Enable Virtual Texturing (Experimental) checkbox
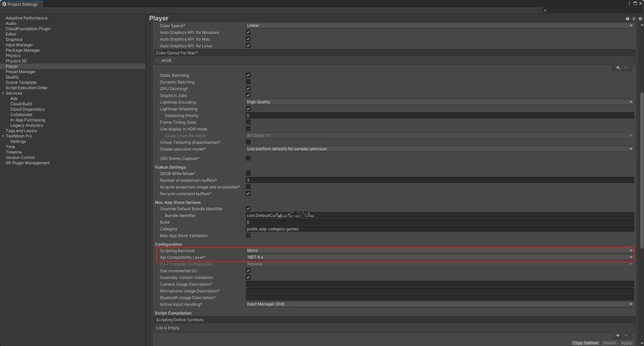 point(248,143)
